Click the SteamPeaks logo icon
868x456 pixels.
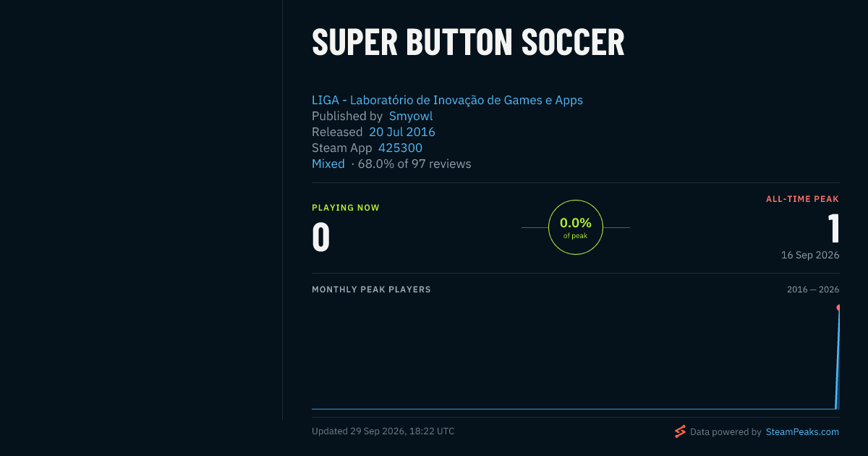click(680, 431)
